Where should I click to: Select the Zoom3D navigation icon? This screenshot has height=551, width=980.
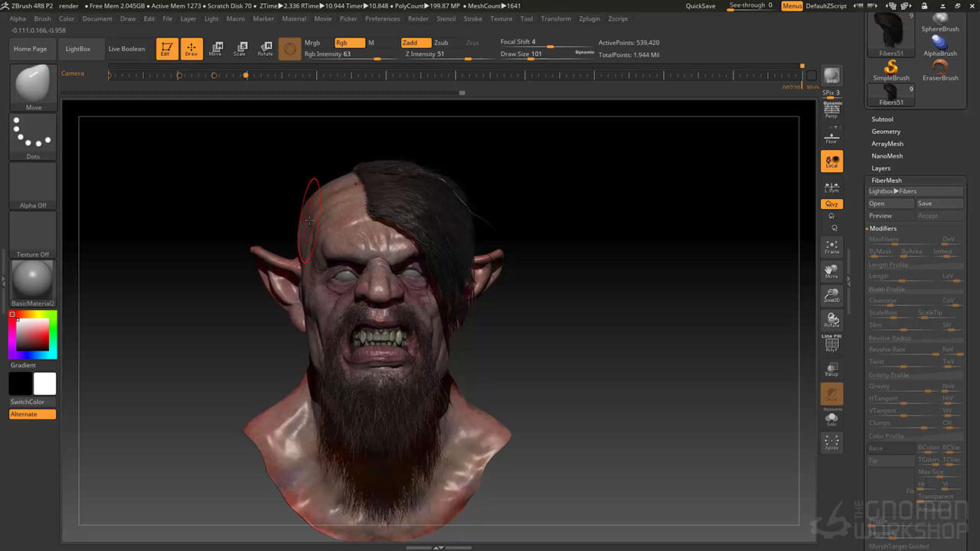coord(831,295)
